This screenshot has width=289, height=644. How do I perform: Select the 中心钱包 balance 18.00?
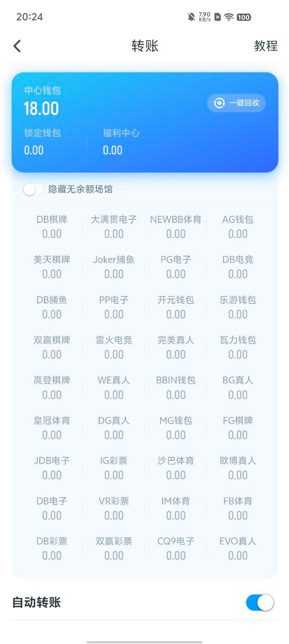click(x=41, y=108)
